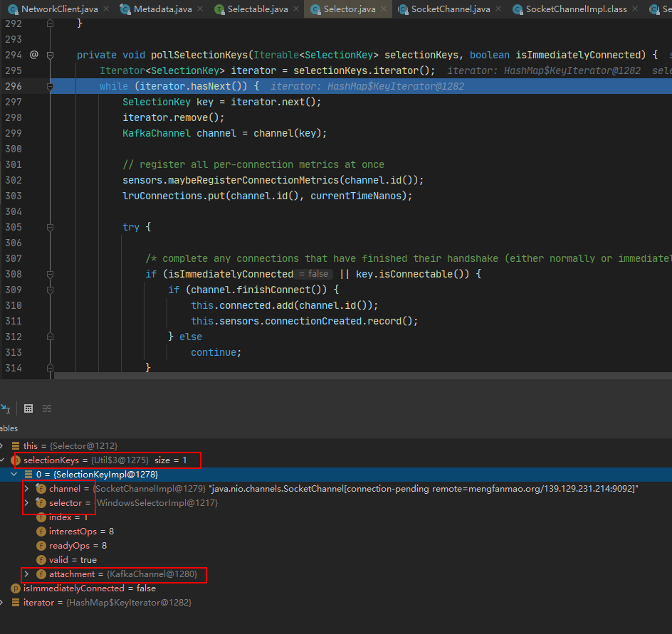Click the Evaluate Expression calculator icon
Viewport: 672px width, 634px height.
point(28,408)
